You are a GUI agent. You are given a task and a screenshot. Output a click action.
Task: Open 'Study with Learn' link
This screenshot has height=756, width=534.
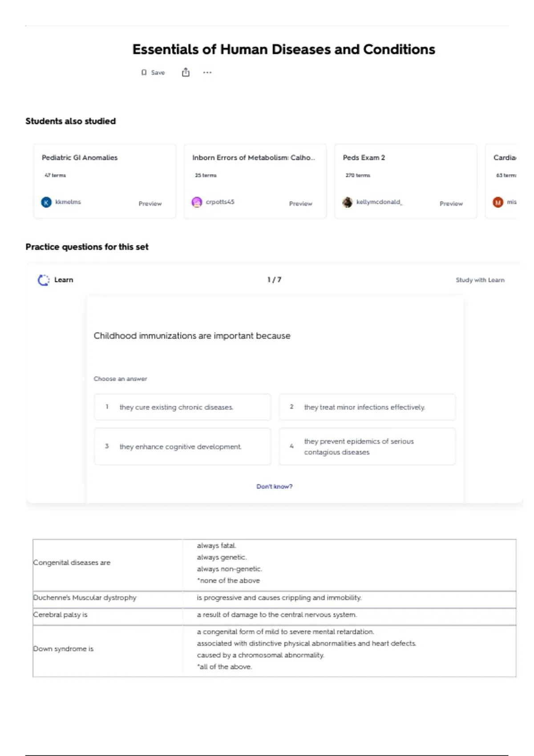(480, 280)
